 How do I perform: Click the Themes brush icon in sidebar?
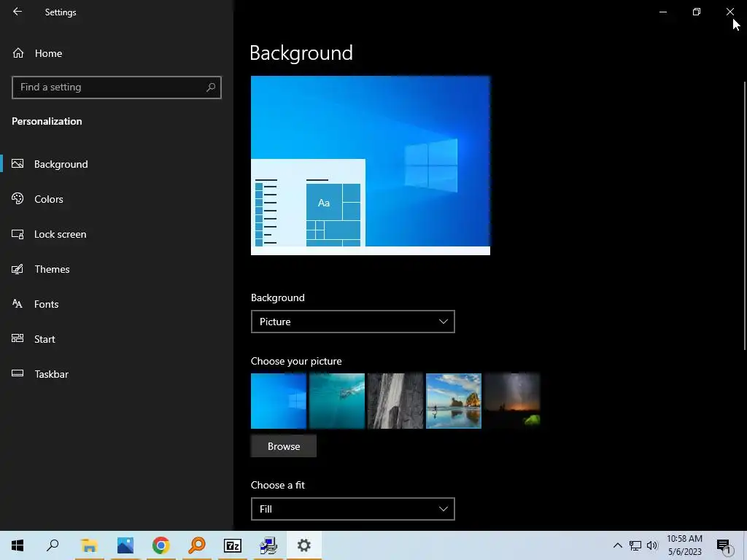tap(18, 269)
